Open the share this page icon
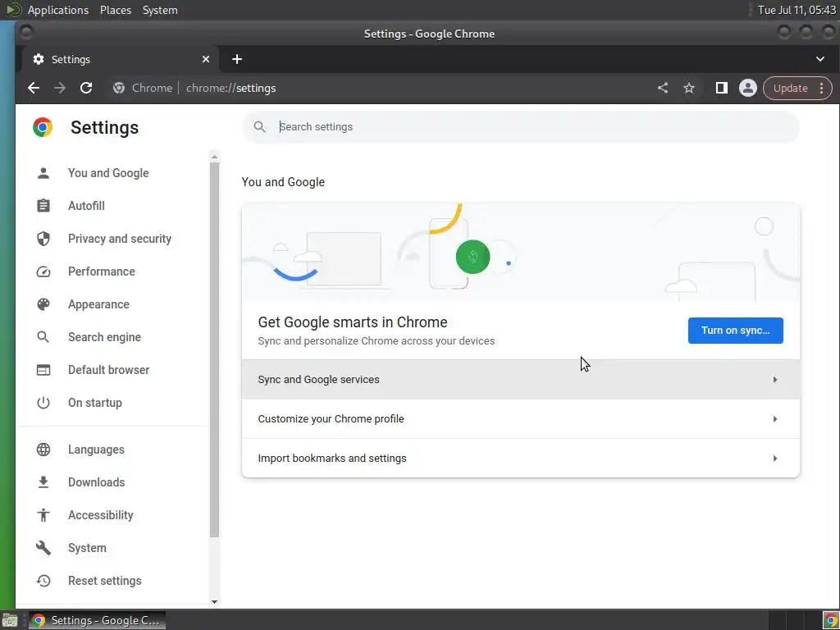 pos(663,88)
